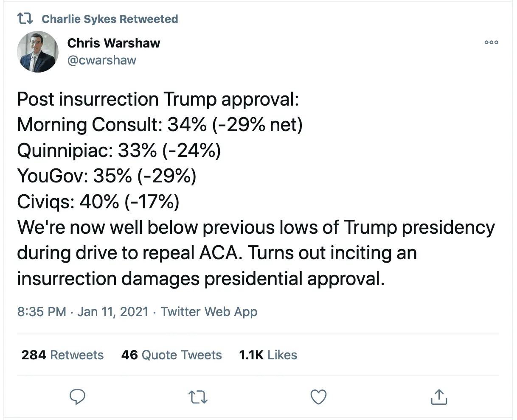This screenshot has width=517, height=420.
Task: Click the Civiqs: 40% (-17%) line
Action: [x=98, y=202]
